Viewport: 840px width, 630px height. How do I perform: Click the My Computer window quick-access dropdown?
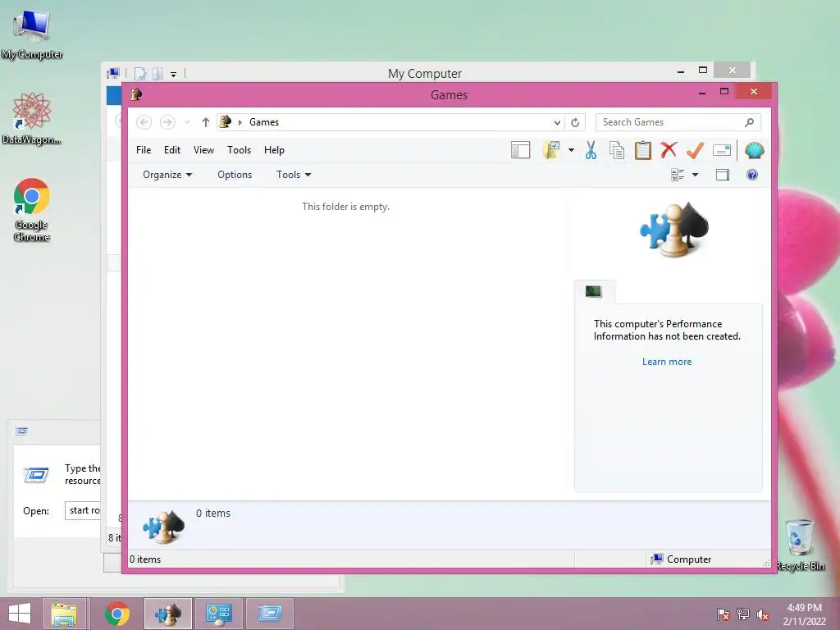[174, 74]
